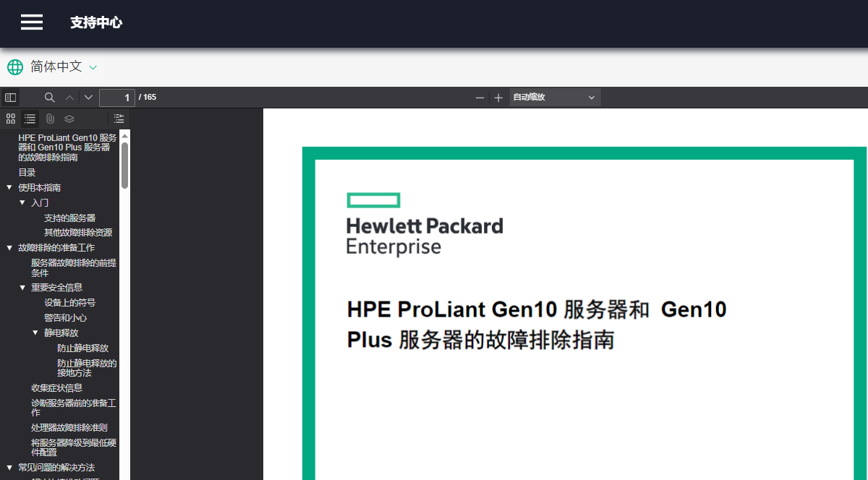Open the 故障排除的准备工作 outline entry
868x480 pixels.
56,248
